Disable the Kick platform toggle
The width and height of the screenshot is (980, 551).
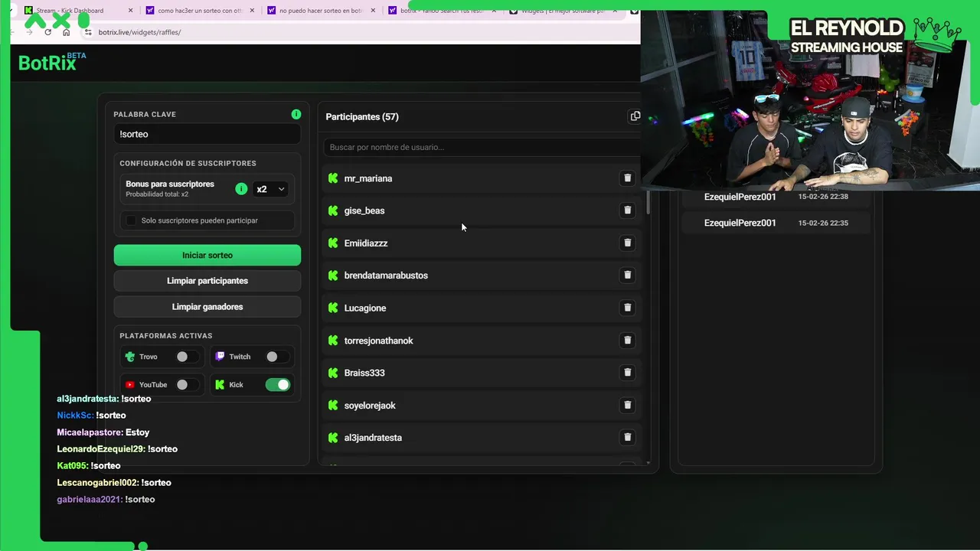coord(278,385)
